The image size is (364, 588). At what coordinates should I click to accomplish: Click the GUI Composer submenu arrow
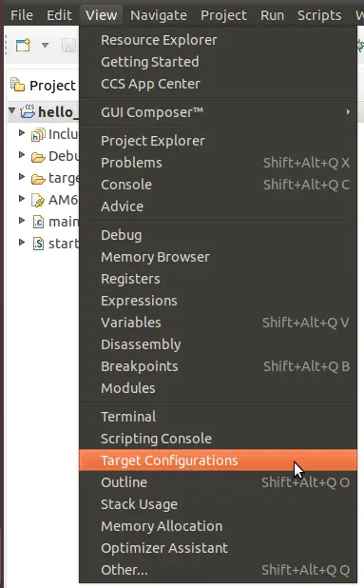(x=348, y=111)
